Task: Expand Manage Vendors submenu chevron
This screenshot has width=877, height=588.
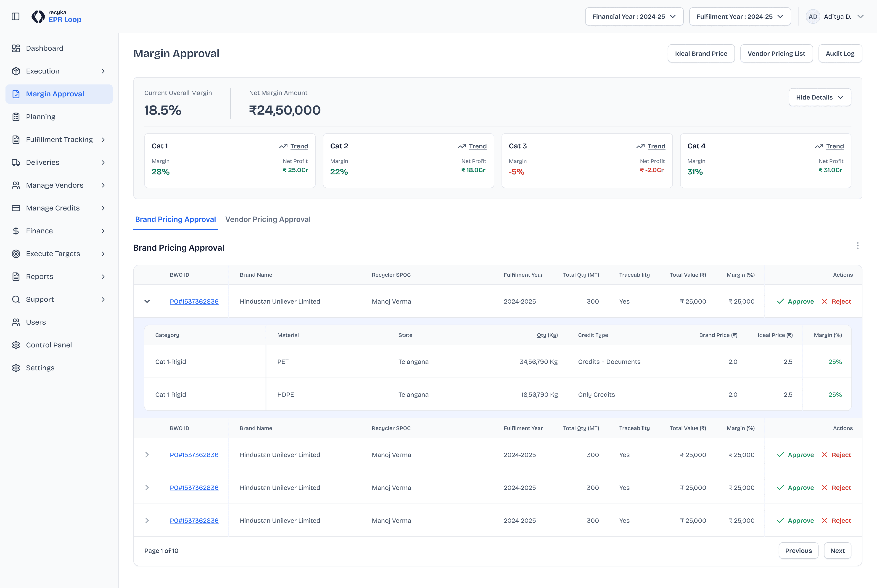Action: 103,185
